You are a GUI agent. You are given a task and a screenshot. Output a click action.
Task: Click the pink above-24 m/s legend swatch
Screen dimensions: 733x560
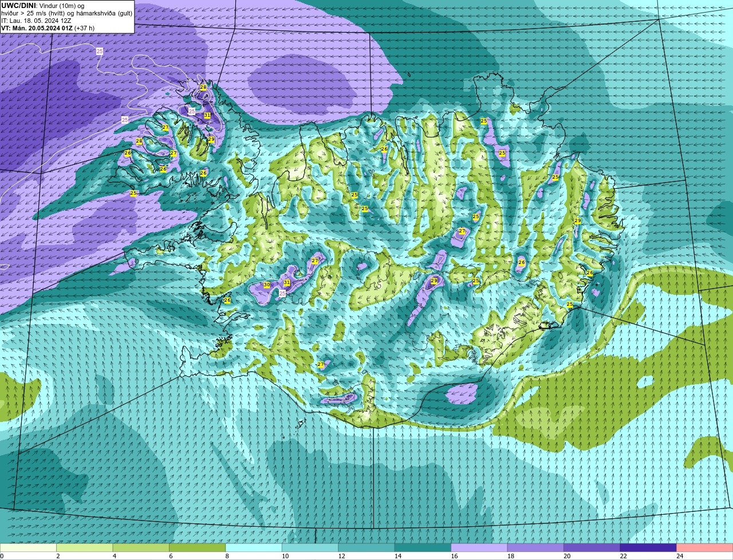click(x=705, y=547)
